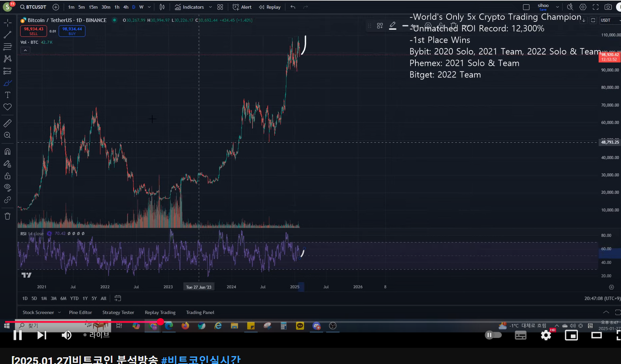Open the Strategy Tester tab
The width and height of the screenshot is (621, 364).
click(118, 312)
